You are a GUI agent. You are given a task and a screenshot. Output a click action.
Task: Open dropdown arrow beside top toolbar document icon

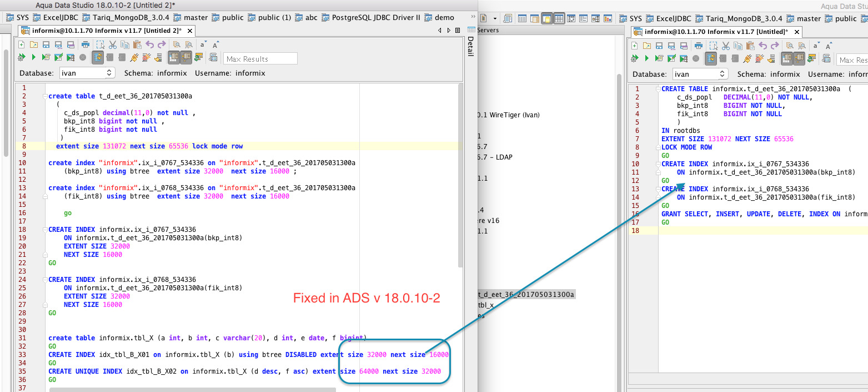(x=495, y=18)
